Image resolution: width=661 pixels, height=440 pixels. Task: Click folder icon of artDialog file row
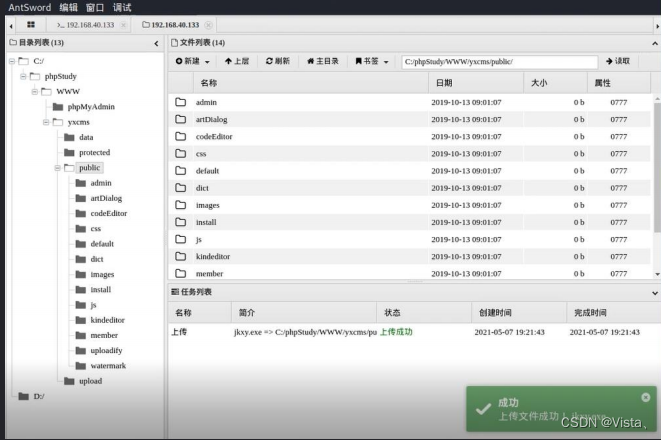[x=180, y=119]
